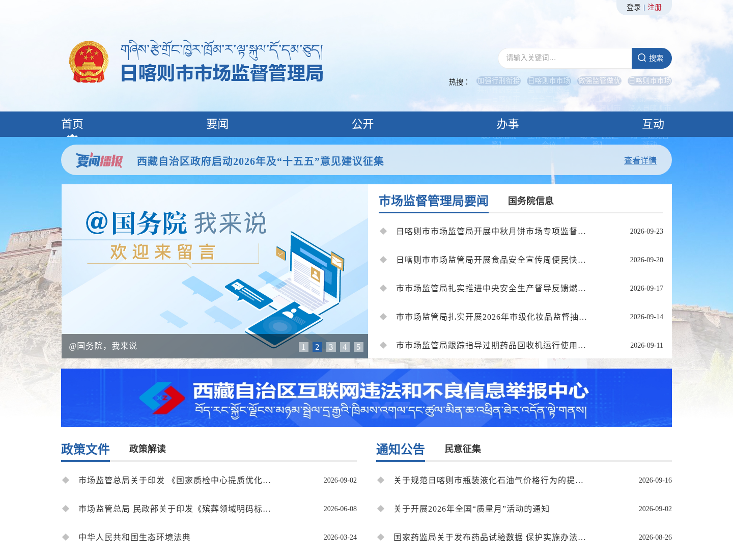The width and height of the screenshot is (733, 560).
Task: Jump to carousel slide 3
Action: click(x=331, y=347)
